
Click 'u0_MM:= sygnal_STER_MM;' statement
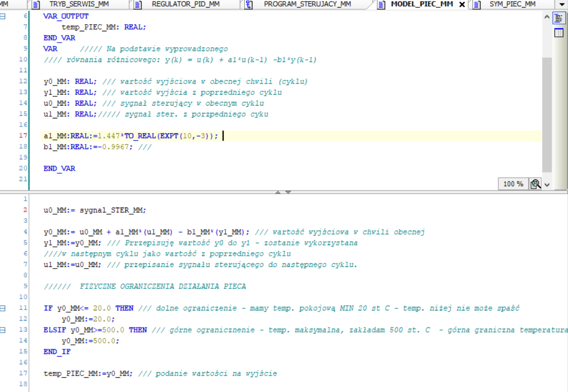(95, 210)
